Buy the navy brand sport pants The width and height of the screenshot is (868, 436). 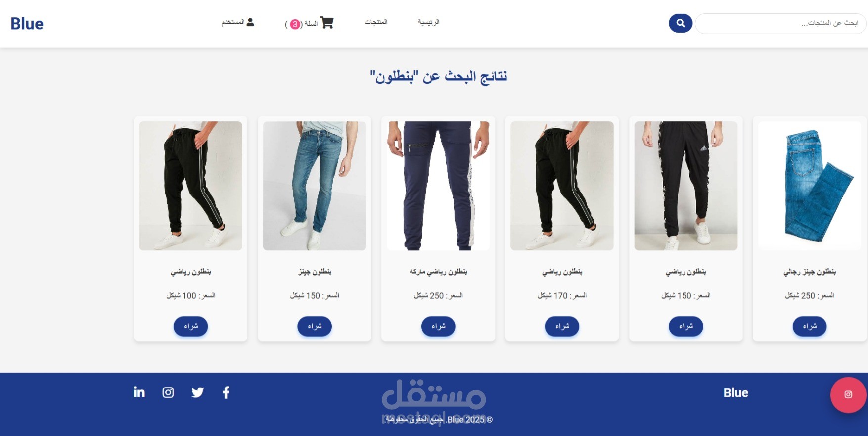[x=438, y=326]
